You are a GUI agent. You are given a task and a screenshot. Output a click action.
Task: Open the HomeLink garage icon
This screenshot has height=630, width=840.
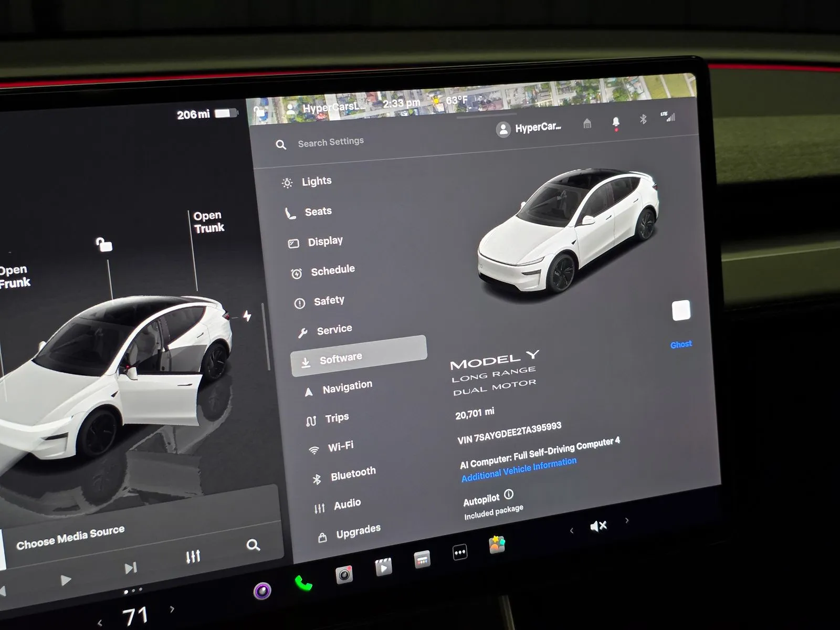(x=587, y=123)
